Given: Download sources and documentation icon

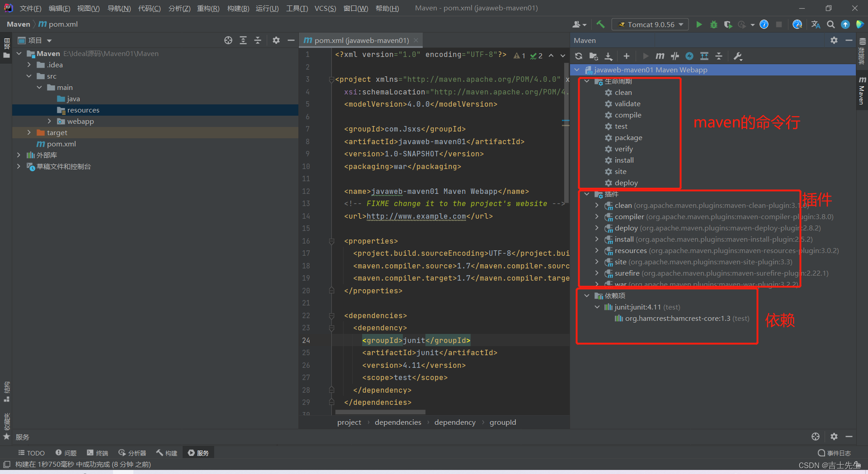Looking at the screenshot, I should [609, 56].
